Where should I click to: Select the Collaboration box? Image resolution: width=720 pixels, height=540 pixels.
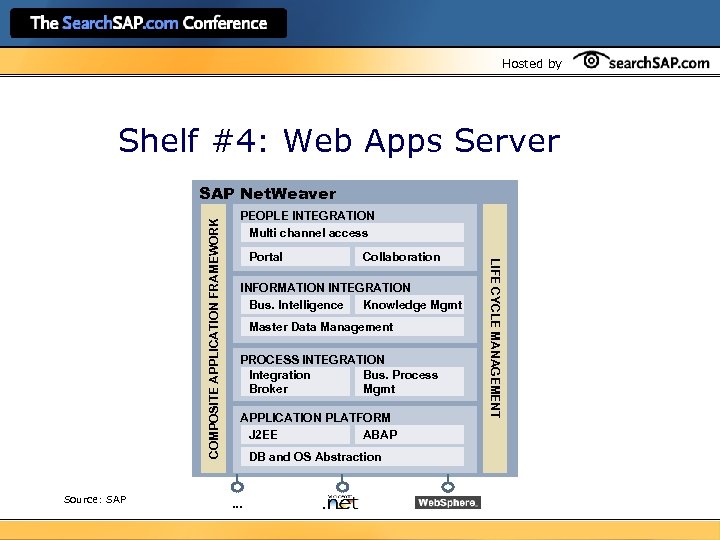click(x=409, y=257)
